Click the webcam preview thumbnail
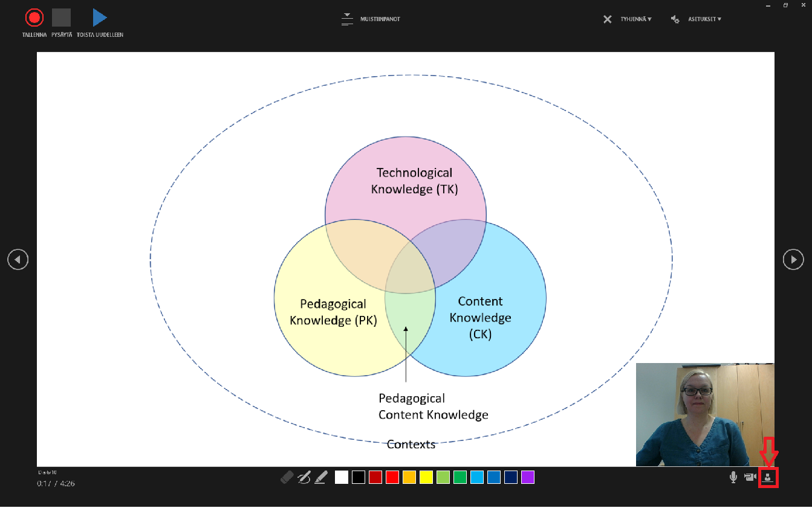 point(704,414)
